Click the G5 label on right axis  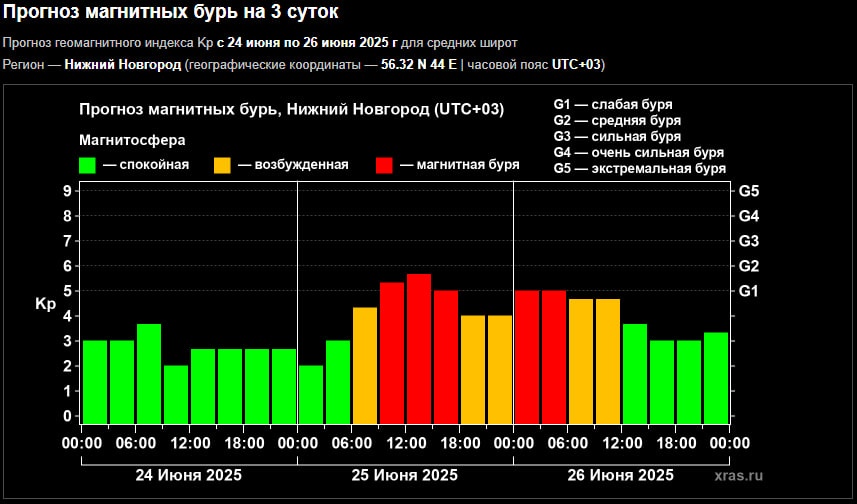click(x=748, y=191)
